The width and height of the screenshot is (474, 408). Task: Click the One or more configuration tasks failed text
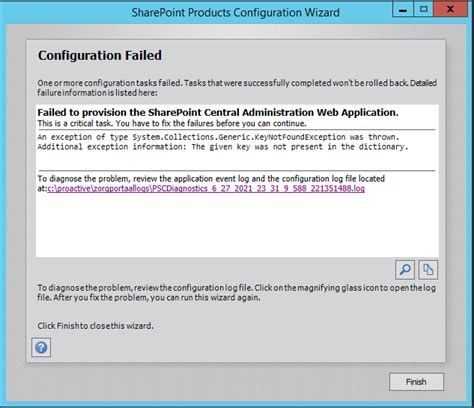tap(237, 88)
